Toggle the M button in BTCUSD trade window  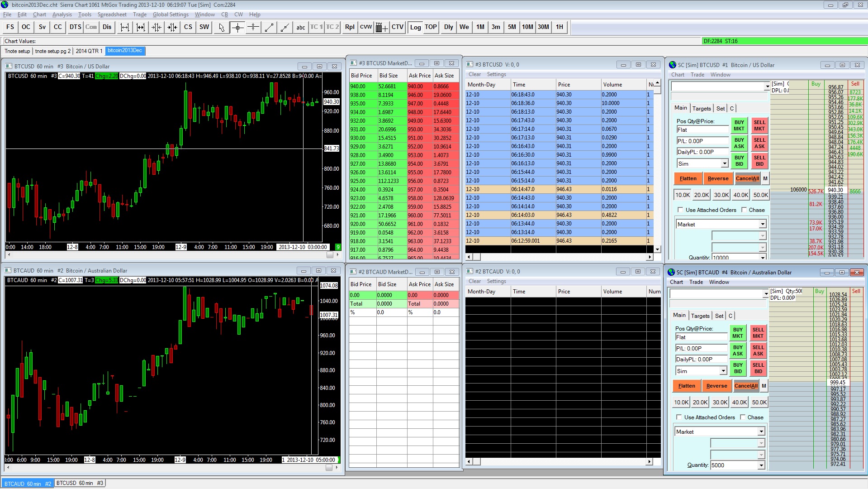click(765, 178)
